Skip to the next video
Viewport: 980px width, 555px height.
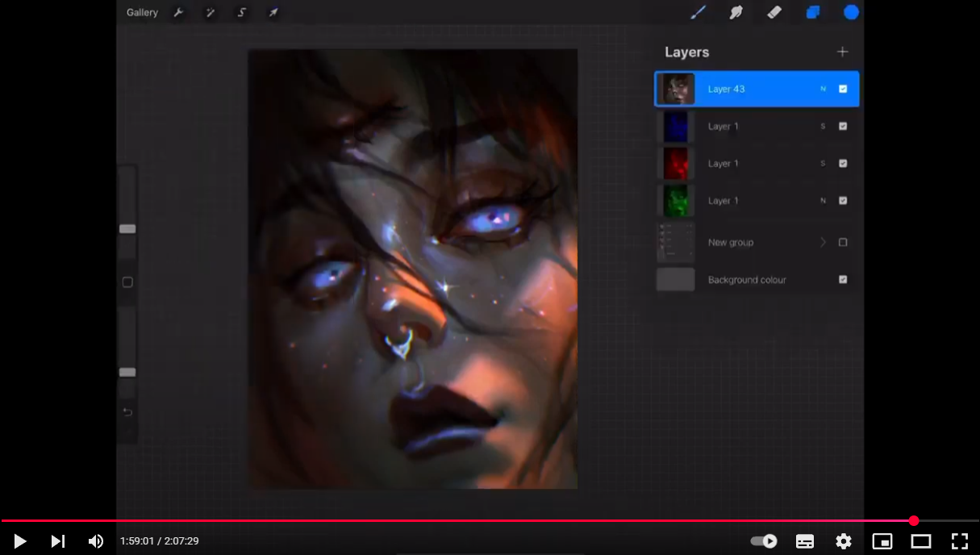click(x=57, y=541)
